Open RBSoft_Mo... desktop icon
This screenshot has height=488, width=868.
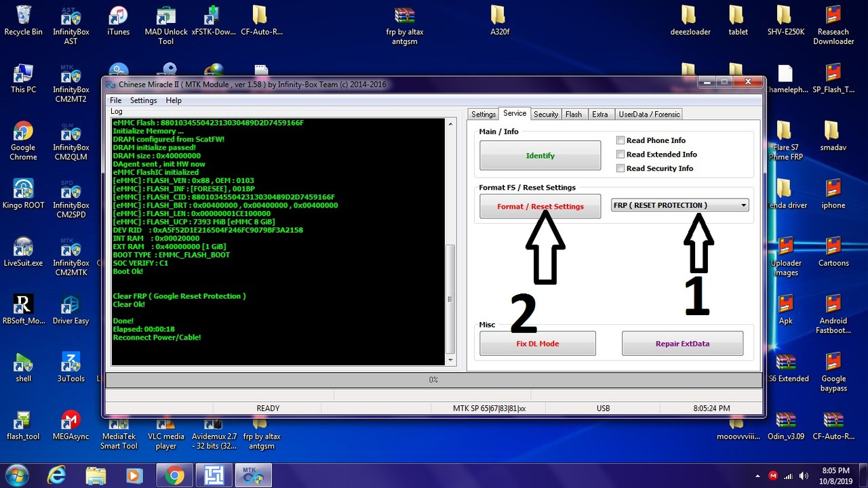point(23,310)
